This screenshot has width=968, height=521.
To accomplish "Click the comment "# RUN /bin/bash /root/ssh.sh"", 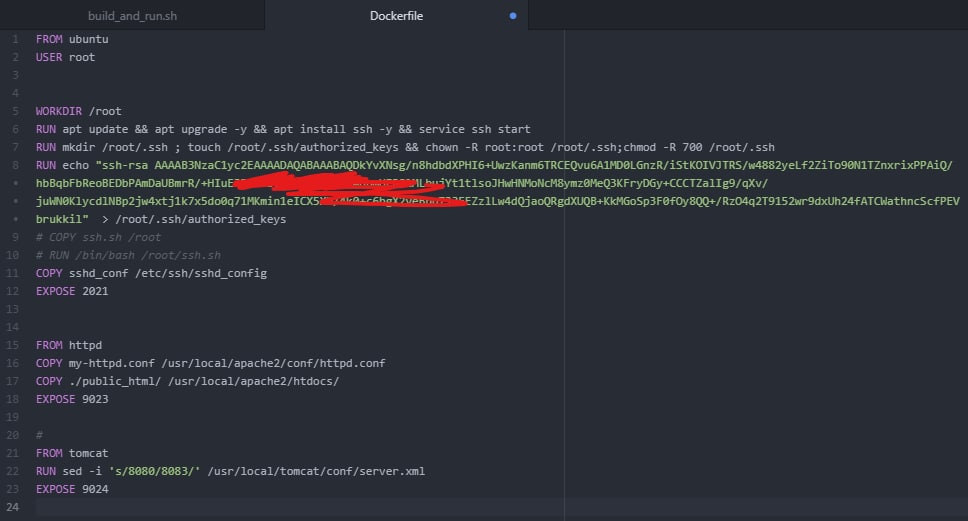I will coord(128,255).
